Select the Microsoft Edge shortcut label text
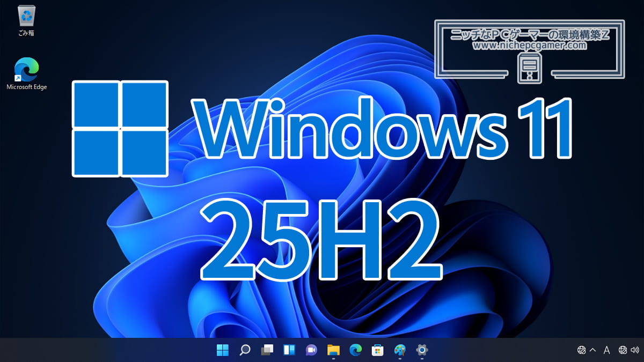Screen dimensions: 644x362 tap(26, 86)
